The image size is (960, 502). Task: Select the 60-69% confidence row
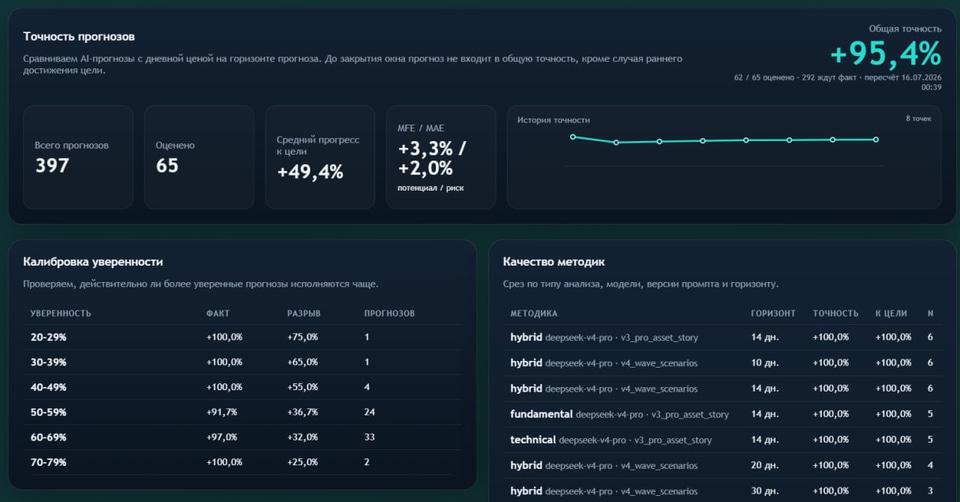click(x=243, y=437)
